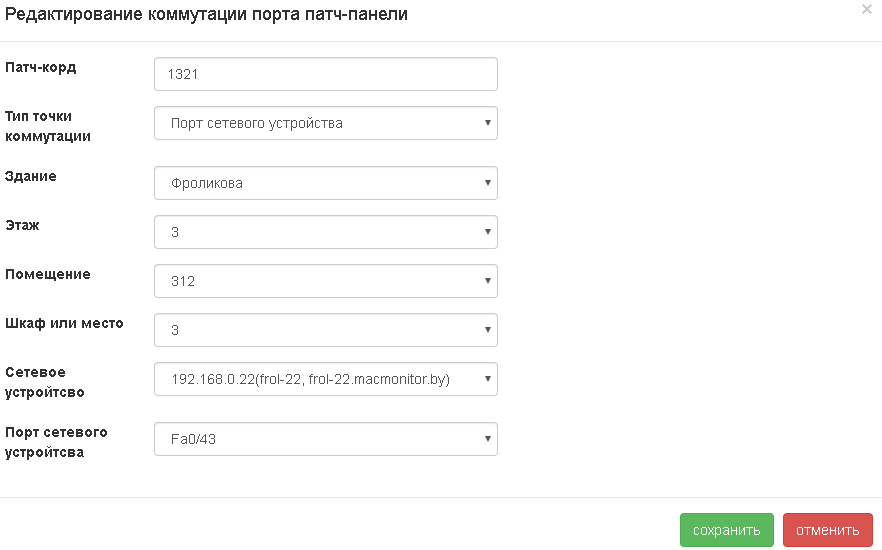
Task: Click the Этаж label
Action: coord(24,225)
